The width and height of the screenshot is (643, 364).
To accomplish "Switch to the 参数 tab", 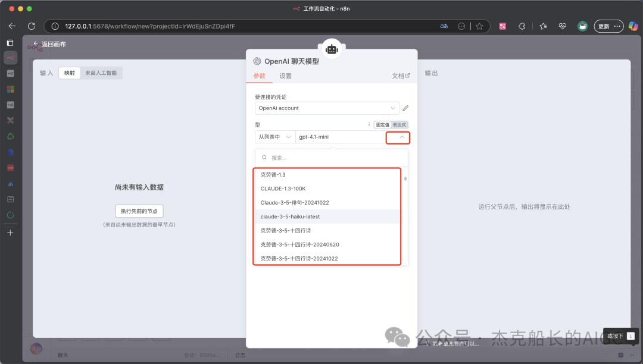I will [x=259, y=76].
